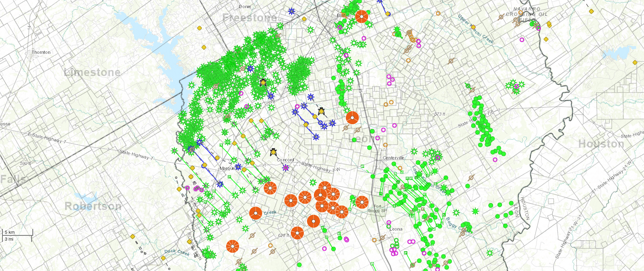Click the Houston county label

point(601,144)
